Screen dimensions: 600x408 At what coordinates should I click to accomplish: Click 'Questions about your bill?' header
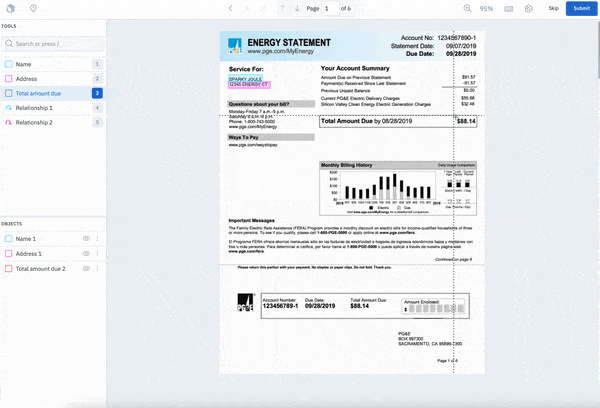tap(271, 104)
